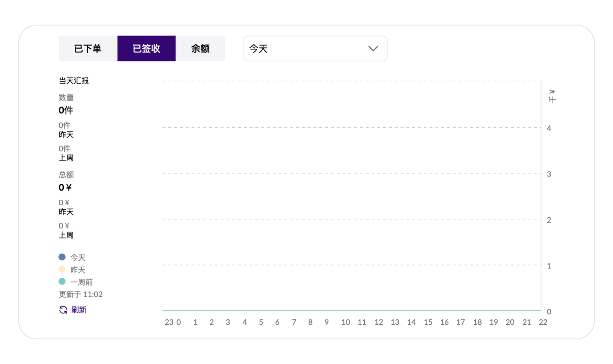Click the 0 ¥ total amount value
The height and width of the screenshot is (364, 613).
tap(65, 187)
